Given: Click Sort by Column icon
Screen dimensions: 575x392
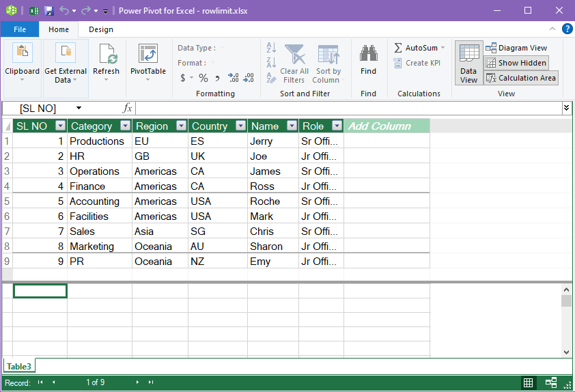Looking at the screenshot, I should point(328,54).
